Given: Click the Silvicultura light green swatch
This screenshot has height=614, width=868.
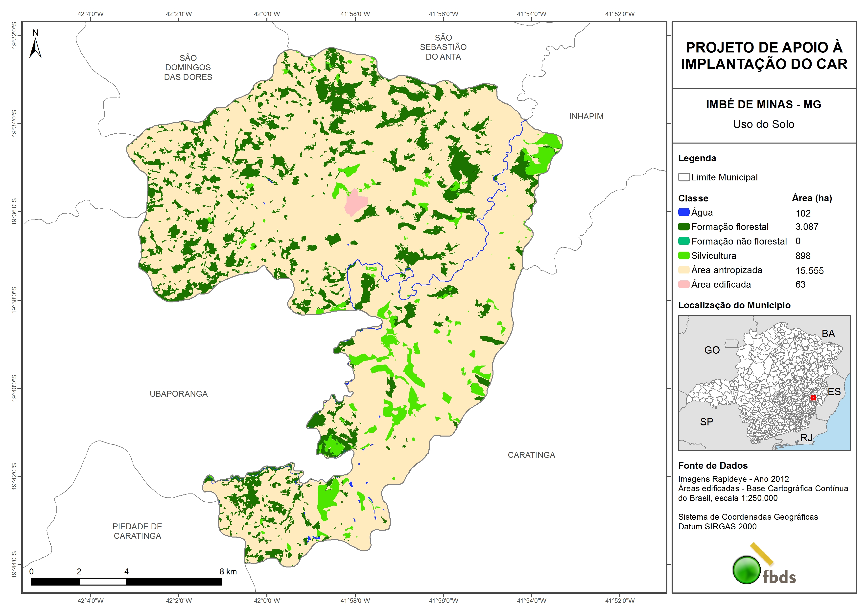Looking at the screenshot, I should pos(683,255).
